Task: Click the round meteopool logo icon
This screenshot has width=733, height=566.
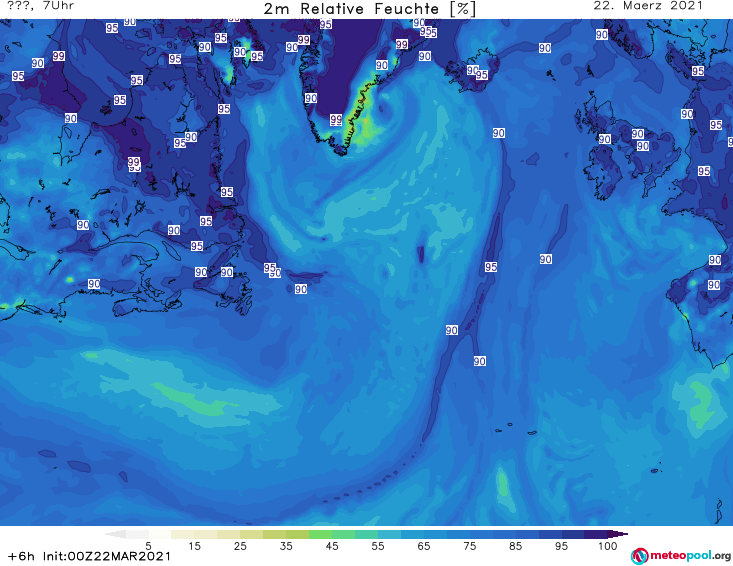Action: (x=640, y=556)
